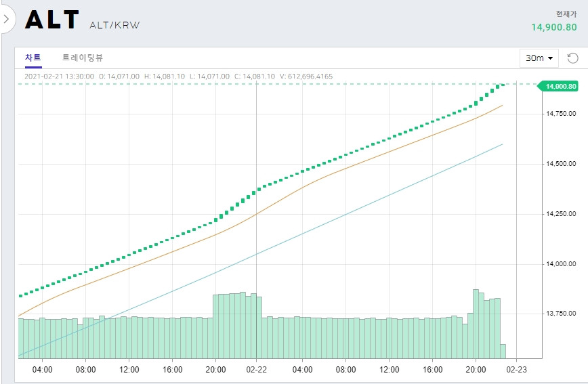Switch to the 트레이딩뷰 tab
The width and height of the screenshot is (588, 384).
[83, 58]
